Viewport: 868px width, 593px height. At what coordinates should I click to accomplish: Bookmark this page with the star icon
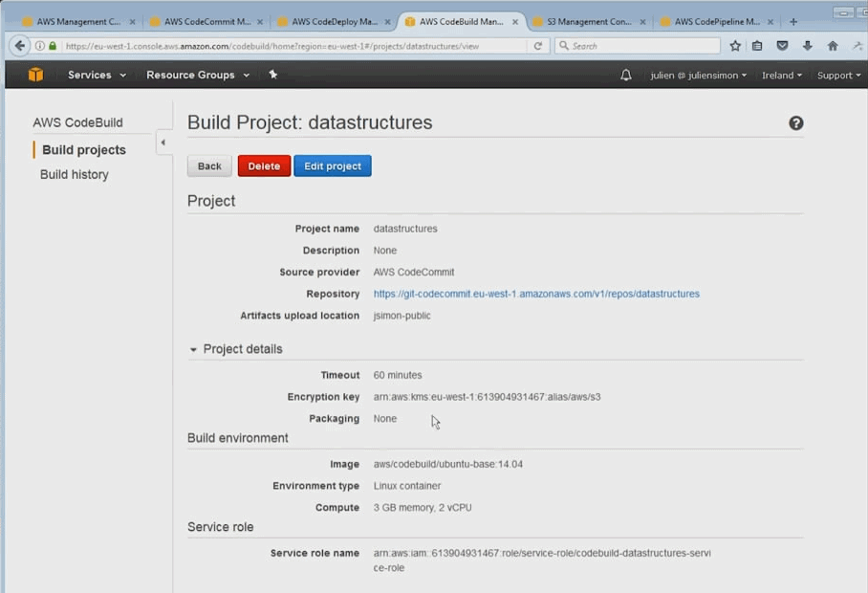734,46
